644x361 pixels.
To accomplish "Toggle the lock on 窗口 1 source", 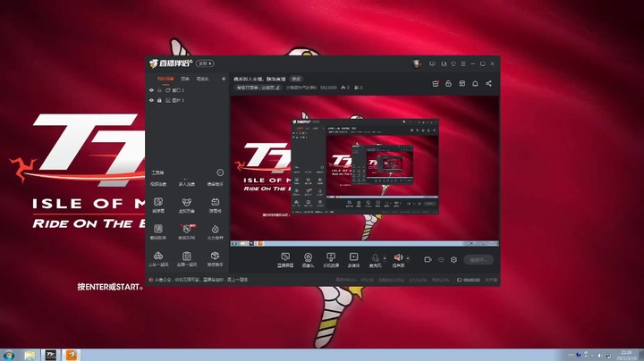I will [x=159, y=90].
